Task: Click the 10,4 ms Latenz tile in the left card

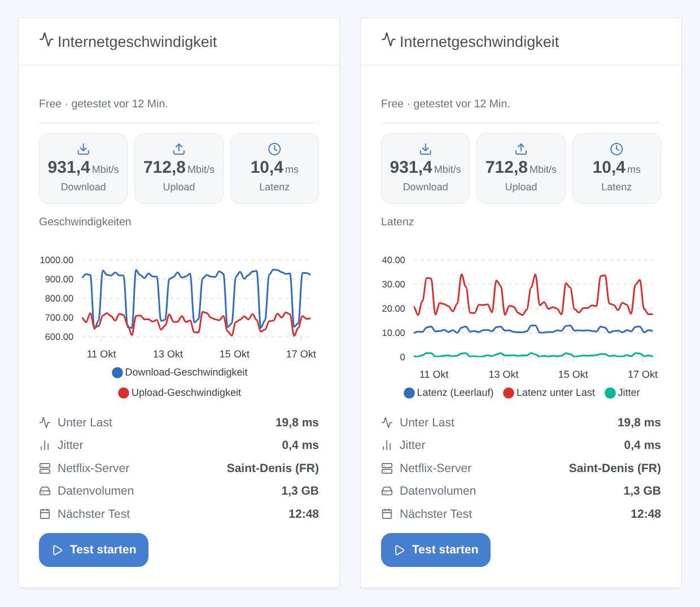Action: (274, 168)
